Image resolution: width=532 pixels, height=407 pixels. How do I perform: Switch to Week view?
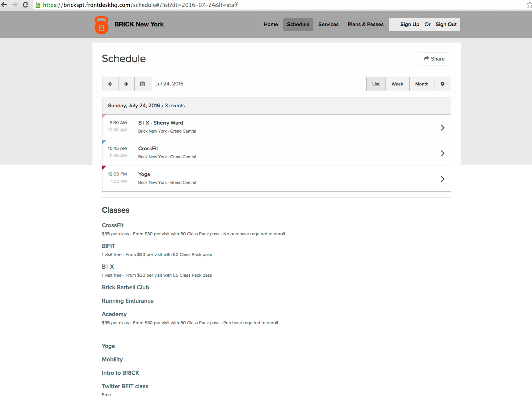pyautogui.click(x=397, y=84)
